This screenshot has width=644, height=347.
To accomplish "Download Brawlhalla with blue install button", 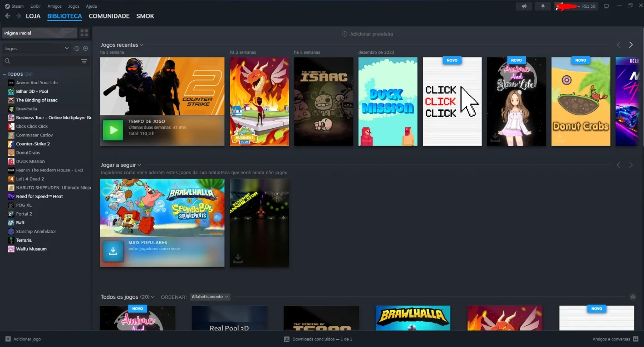I will pyautogui.click(x=113, y=251).
